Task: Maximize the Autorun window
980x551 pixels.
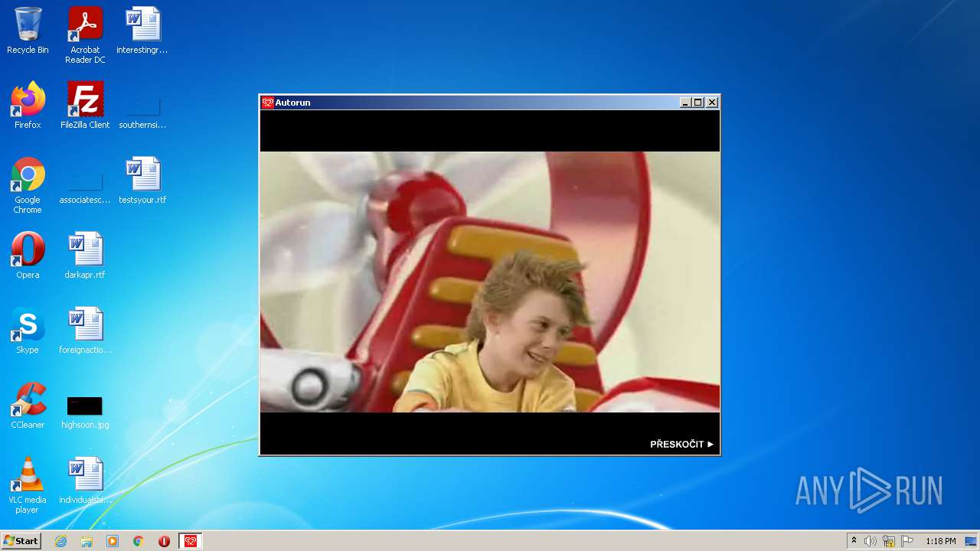Action: point(698,103)
